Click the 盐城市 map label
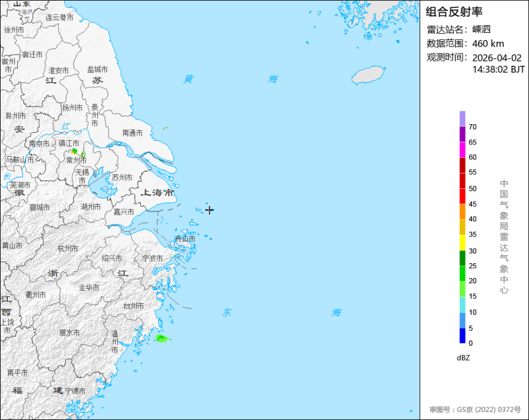The height and width of the screenshot is (420, 529). tap(98, 69)
